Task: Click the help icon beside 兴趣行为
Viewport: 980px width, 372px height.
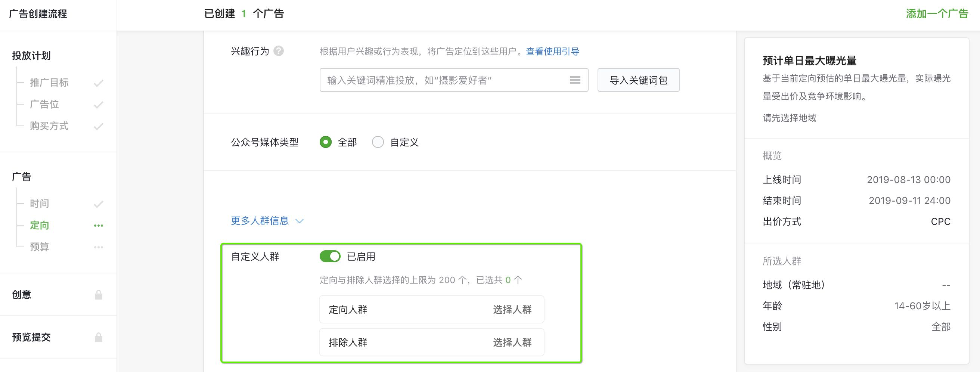Action: coord(279,51)
